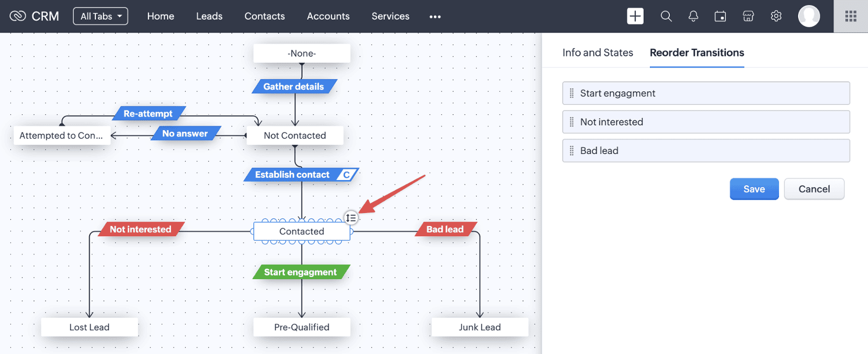Viewport: 868px width, 354px height.
Task: Select the Junk Lead state
Action: tap(480, 327)
